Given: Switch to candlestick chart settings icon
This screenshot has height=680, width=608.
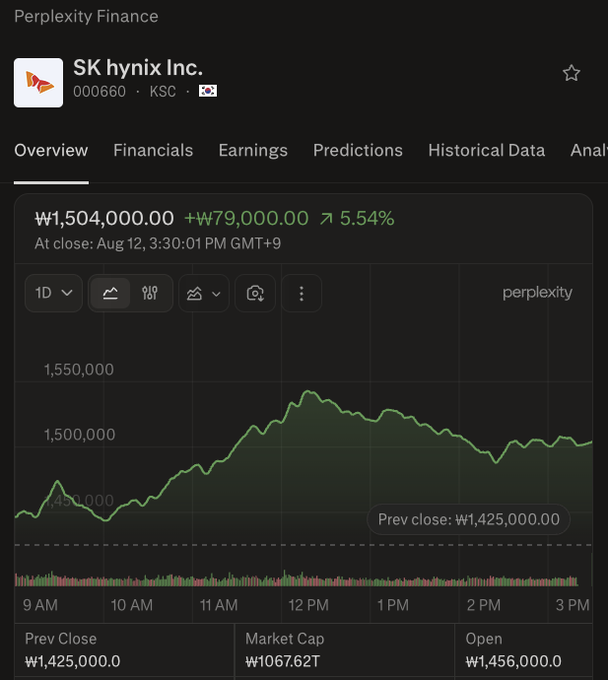Looking at the screenshot, I should coord(150,293).
